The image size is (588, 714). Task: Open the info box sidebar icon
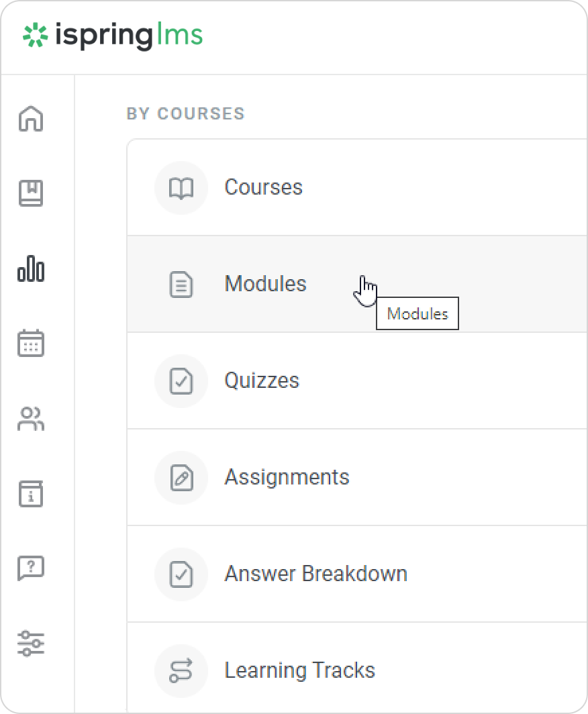pyautogui.click(x=31, y=494)
